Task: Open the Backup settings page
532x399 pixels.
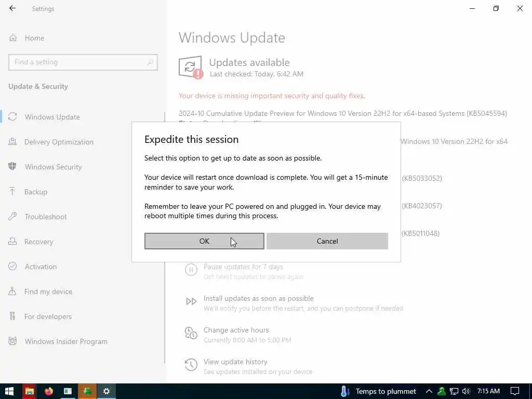Action: [x=36, y=192]
